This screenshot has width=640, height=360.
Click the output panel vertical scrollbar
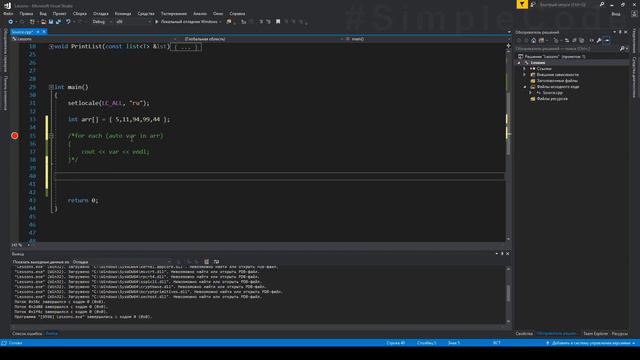pos(508,294)
